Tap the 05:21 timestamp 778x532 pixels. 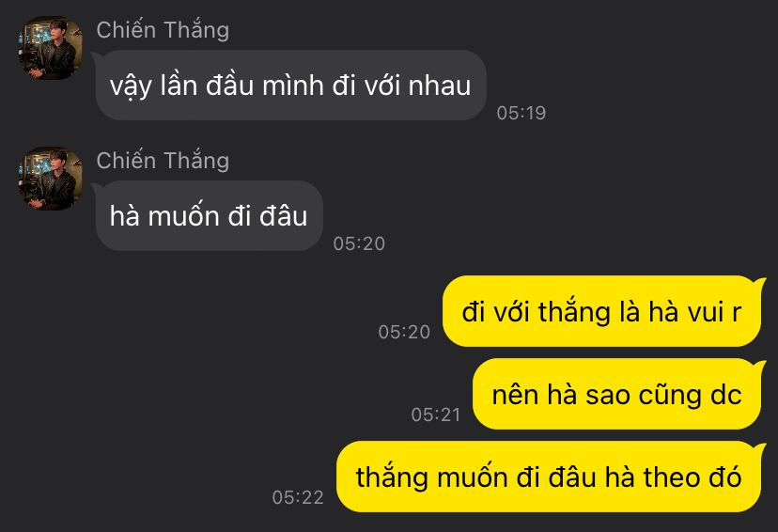tap(436, 415)
